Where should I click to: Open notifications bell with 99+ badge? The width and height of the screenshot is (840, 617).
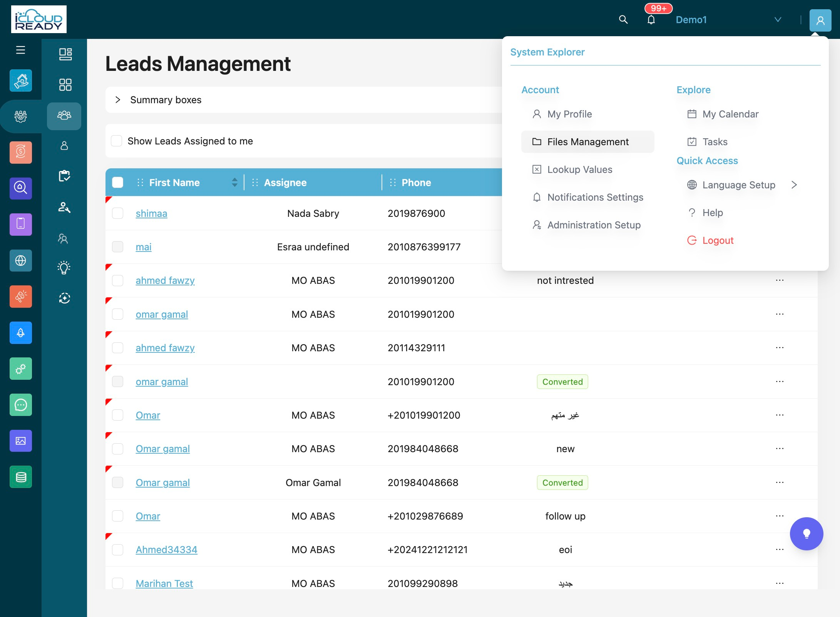[x=651, y=20]
